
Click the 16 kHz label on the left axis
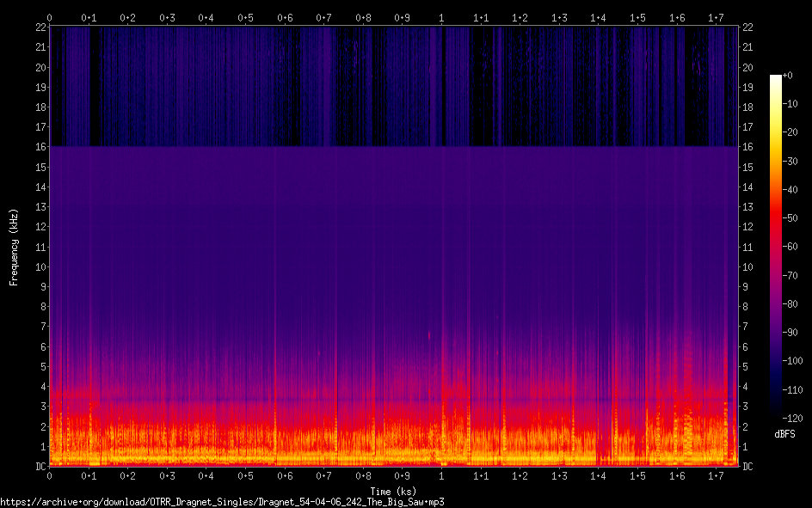coord(39,147)
